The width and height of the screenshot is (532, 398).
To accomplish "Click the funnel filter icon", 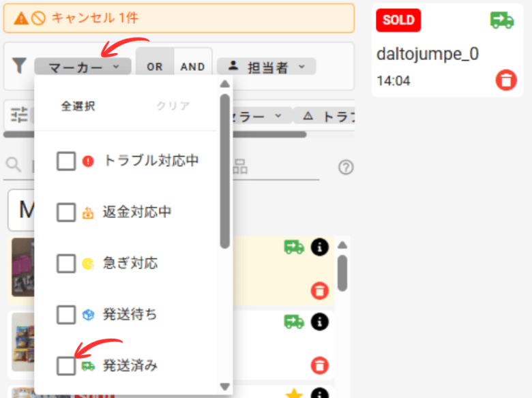I will tap(19, 66).
